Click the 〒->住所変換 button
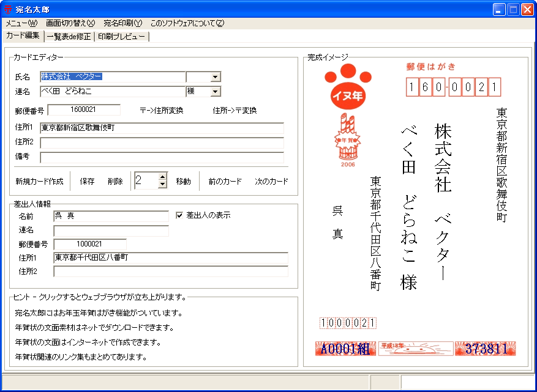 [161, 111]
